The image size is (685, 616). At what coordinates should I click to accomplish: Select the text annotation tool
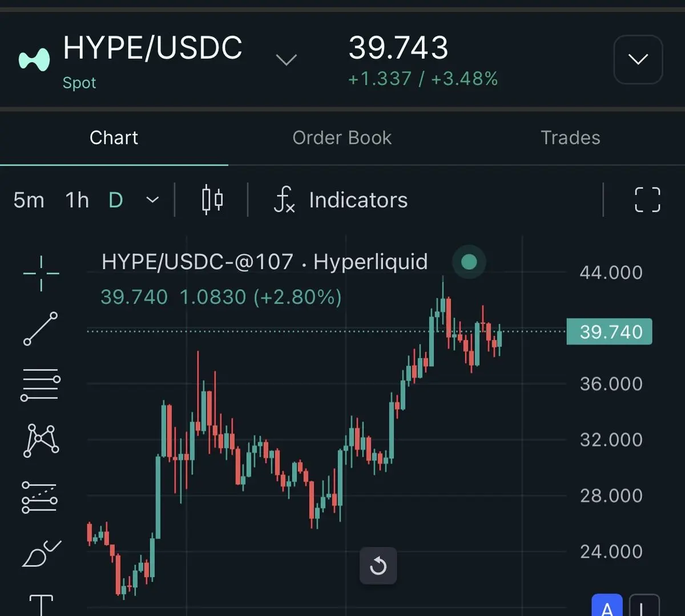tap(41, 605)
